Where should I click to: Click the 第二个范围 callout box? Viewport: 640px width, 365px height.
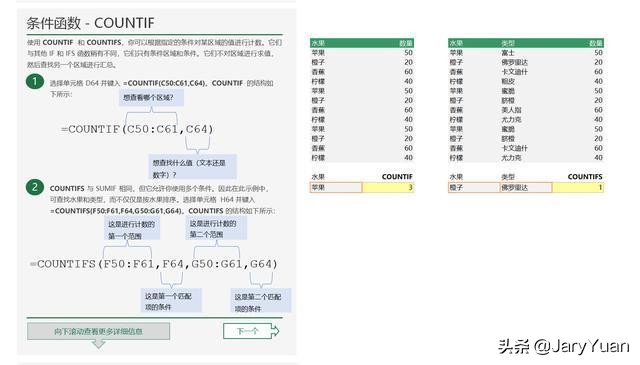(216, 228)
